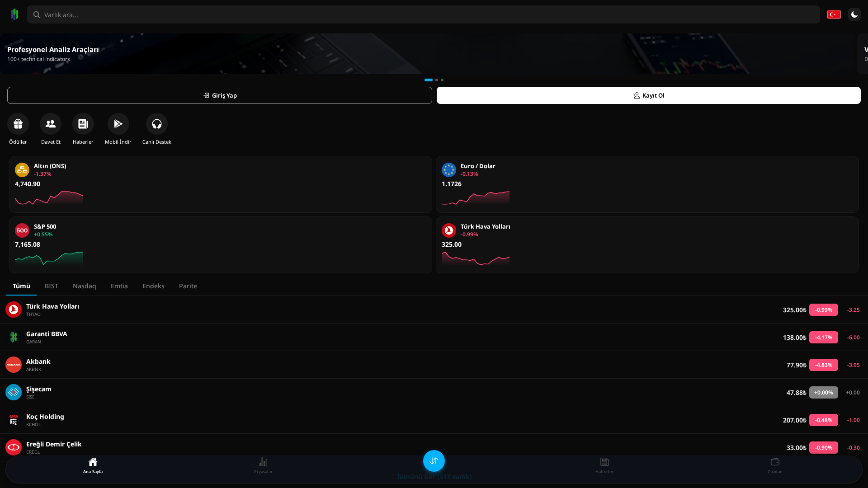Focus the Varlık ara search field
Viewport: 868px width, 488px height.
pyautogui.click(x=423, y=14)
